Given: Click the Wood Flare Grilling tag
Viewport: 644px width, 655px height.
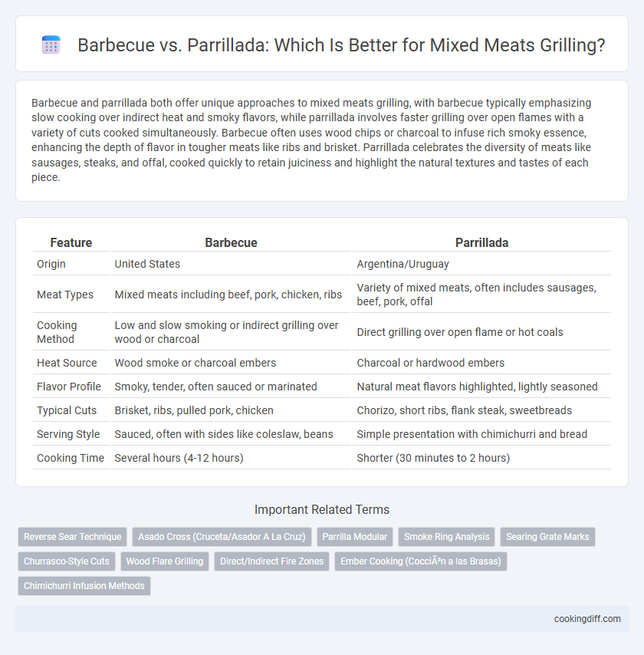Looking at the screenshot, I should click(165, 561).
